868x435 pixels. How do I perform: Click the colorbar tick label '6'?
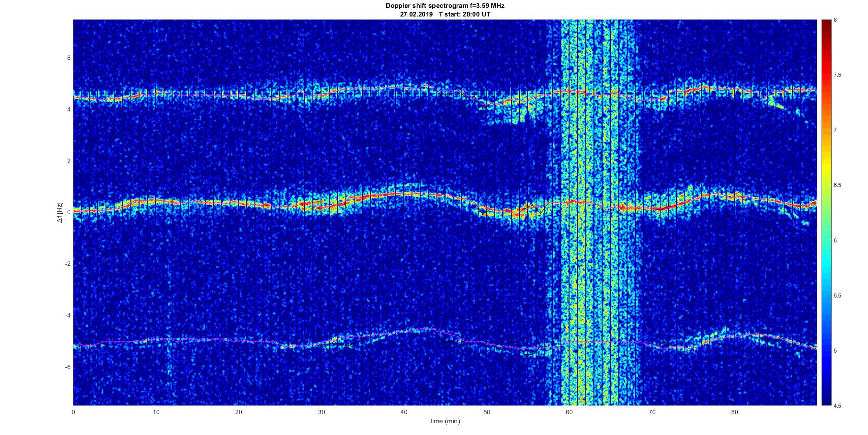835,240
